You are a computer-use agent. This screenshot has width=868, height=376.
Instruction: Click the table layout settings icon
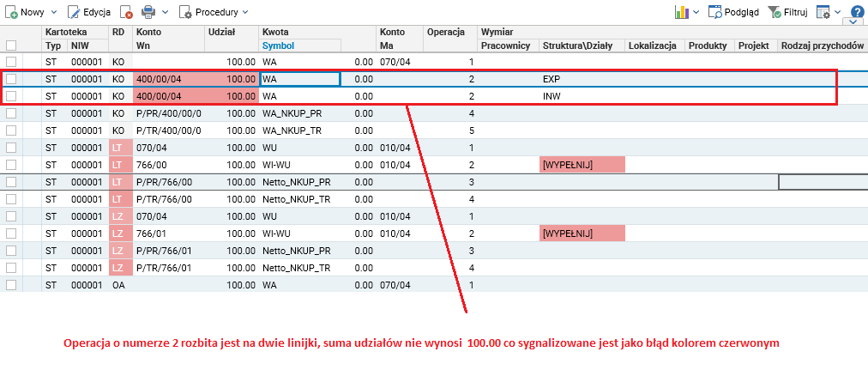[823, 12]
